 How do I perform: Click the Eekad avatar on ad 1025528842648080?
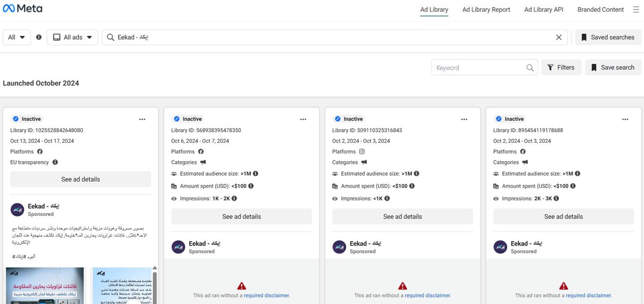pyautogui.click(x=17, y=209)
